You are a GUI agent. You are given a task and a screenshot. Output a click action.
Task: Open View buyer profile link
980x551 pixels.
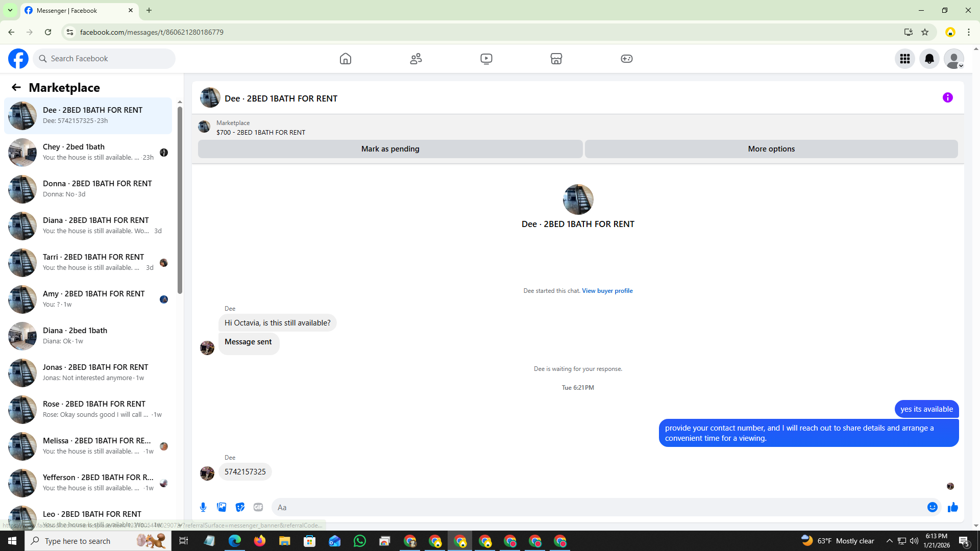pos(607,291)
